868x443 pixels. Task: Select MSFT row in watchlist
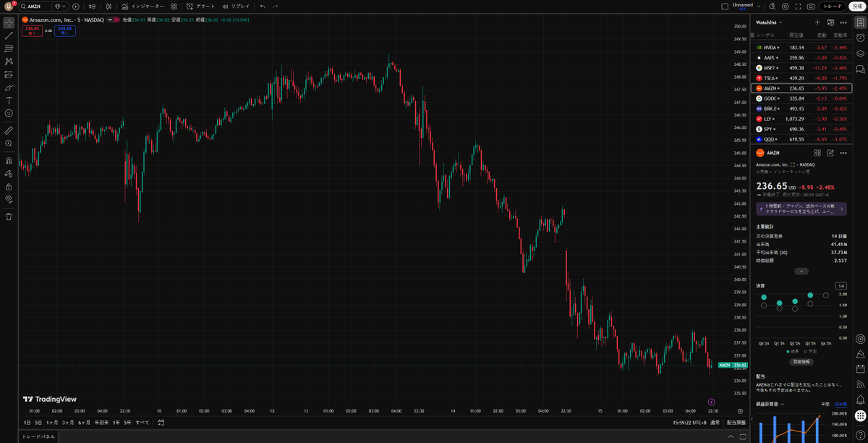[801, 68]
